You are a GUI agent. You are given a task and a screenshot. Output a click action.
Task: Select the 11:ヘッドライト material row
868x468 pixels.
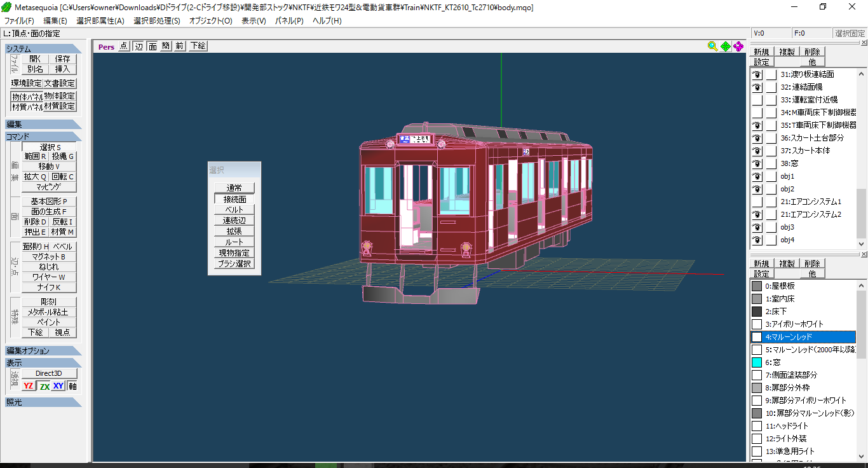[803, 426]
